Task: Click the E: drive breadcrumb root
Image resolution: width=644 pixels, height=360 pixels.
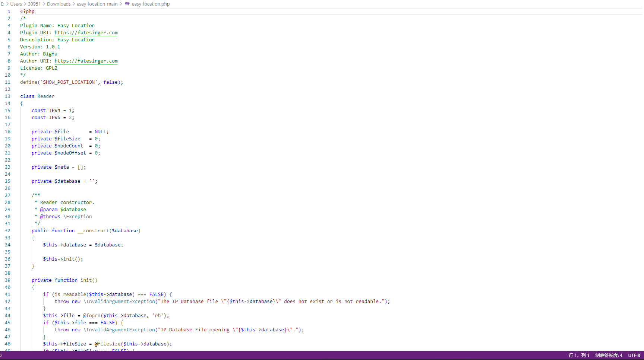Action: 2,4
